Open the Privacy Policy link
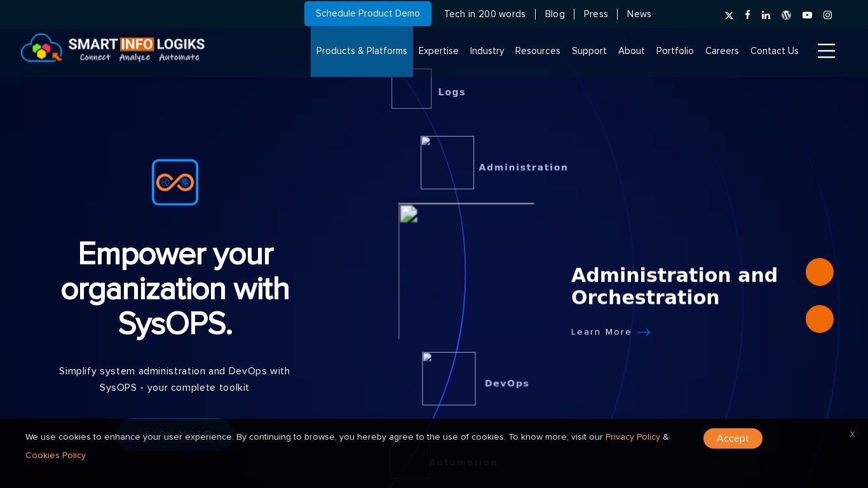The height and width of the screenshot is (488, 868). click(x=633, y=437)
